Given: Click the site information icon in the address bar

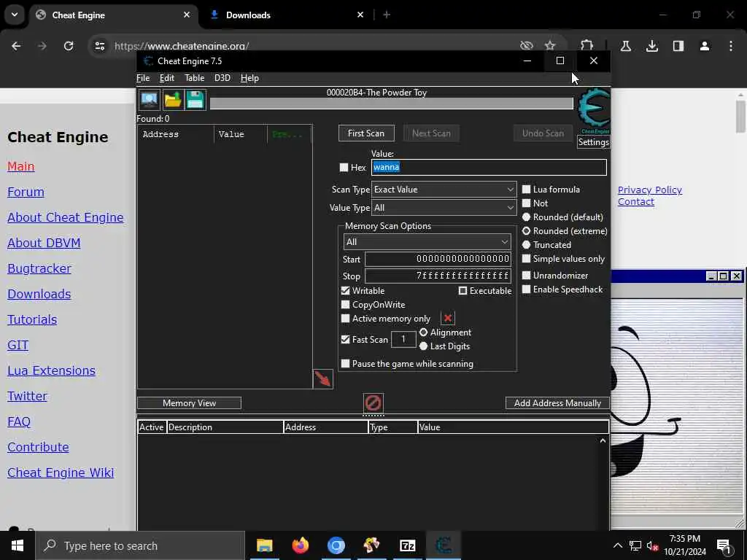Looking at the screenshot, I should pyautogui.click(x=99, y=46).
